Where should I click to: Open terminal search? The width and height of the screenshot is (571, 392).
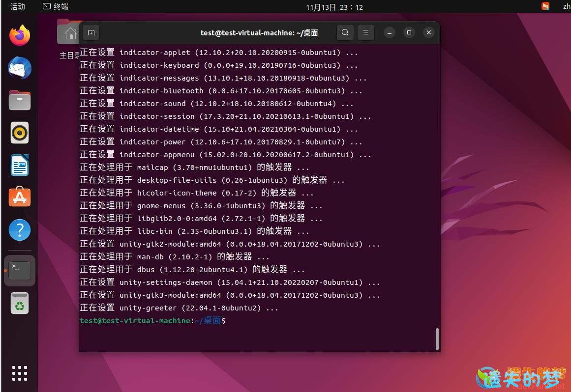coord(345,33)
